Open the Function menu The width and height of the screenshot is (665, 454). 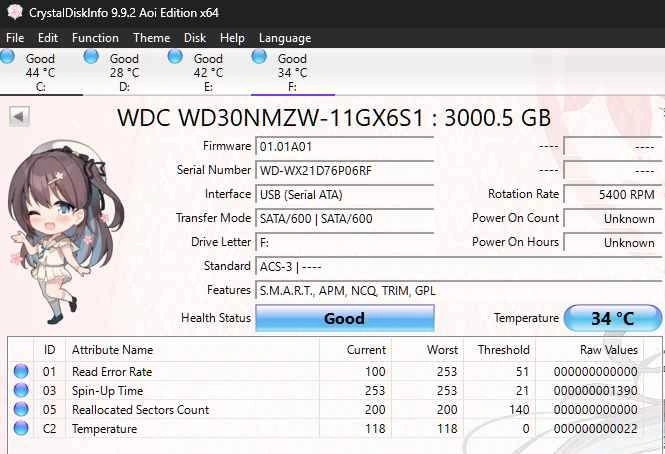point(95,38)
